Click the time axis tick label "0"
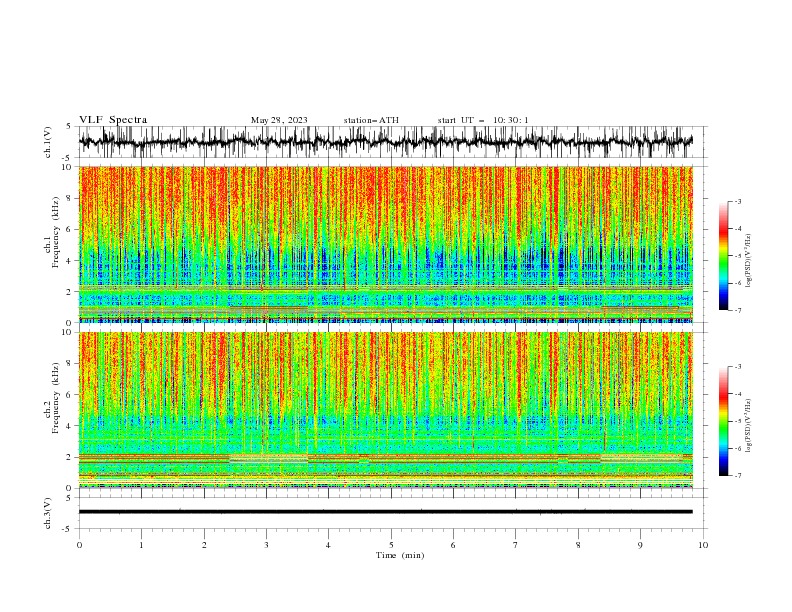The image size is (792, 612). pyautogui.click(x=79, y=545)
